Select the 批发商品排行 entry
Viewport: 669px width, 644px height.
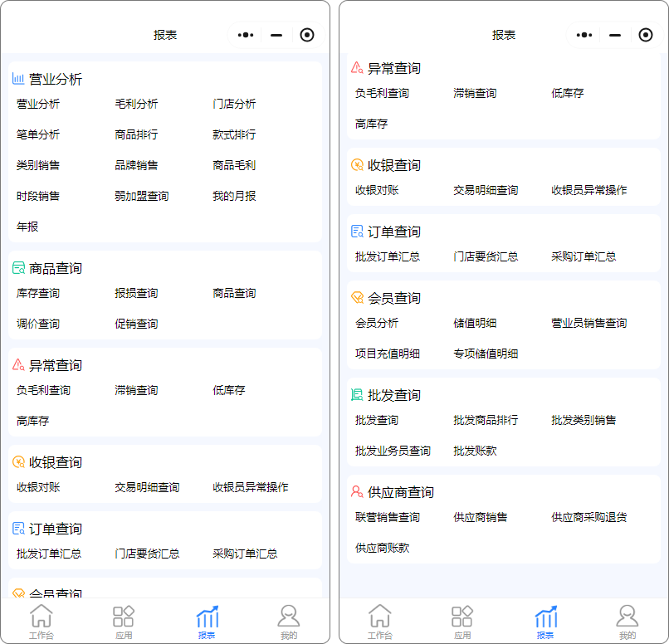click(486, 420)
